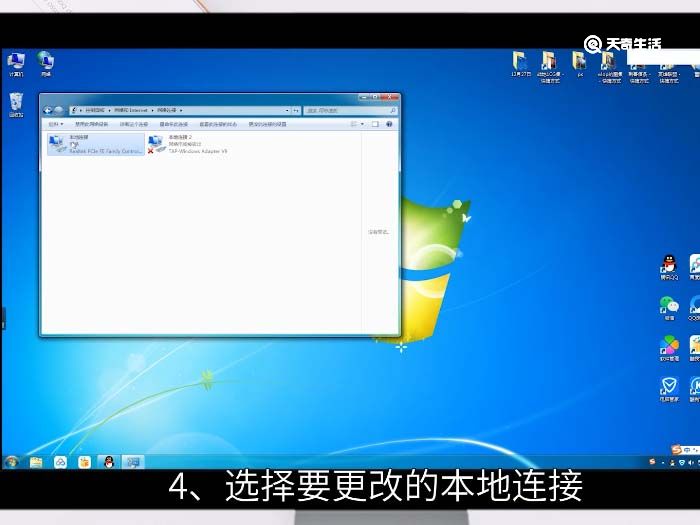Expand the arrow after 网络连接 breadcrumb
Viewport: 700px width, 525px height.
coord(181,110)
